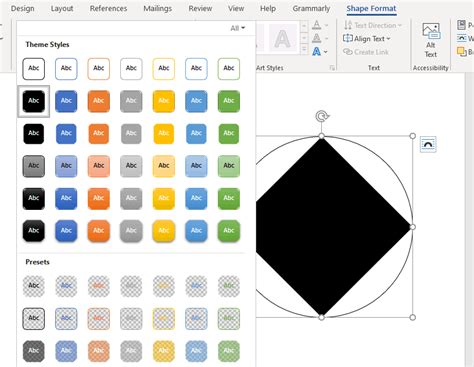Open the Layout Options button beside shape
This screenshot has width=474, height=367.
(428, 144)
